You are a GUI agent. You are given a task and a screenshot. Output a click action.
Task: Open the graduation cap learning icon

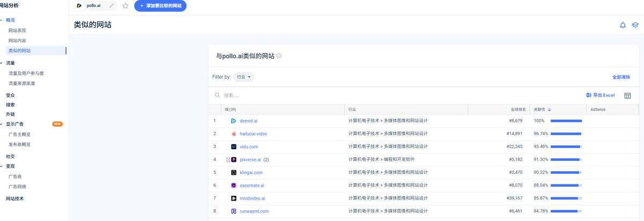(635, 25)
